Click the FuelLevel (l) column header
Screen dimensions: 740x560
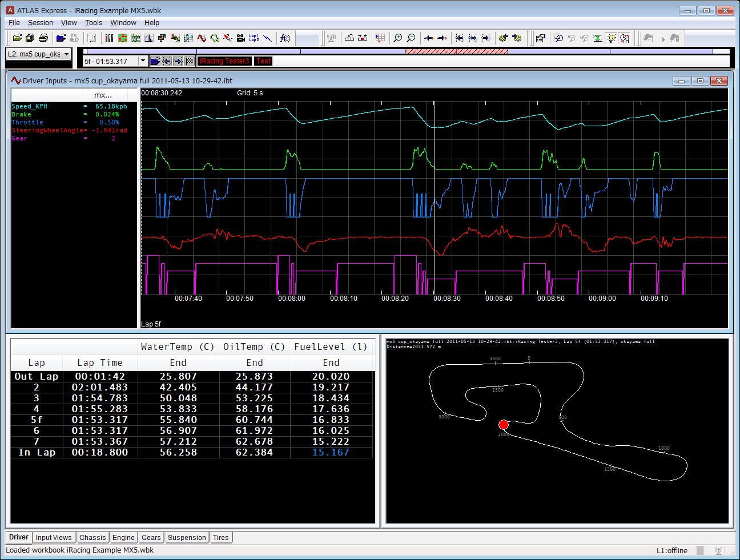[331, 347]
